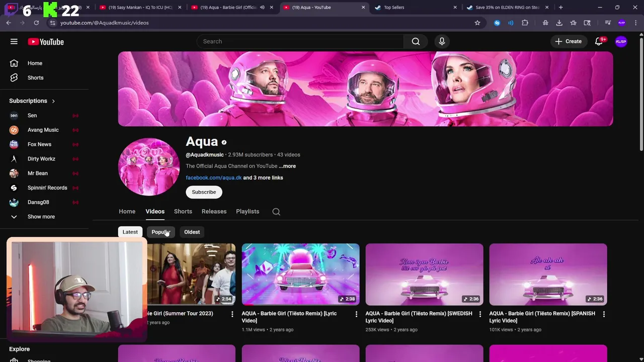Screen dimensions: 644x362
Task: Open the 'and 3 more links' text
Action: [263, 177]
